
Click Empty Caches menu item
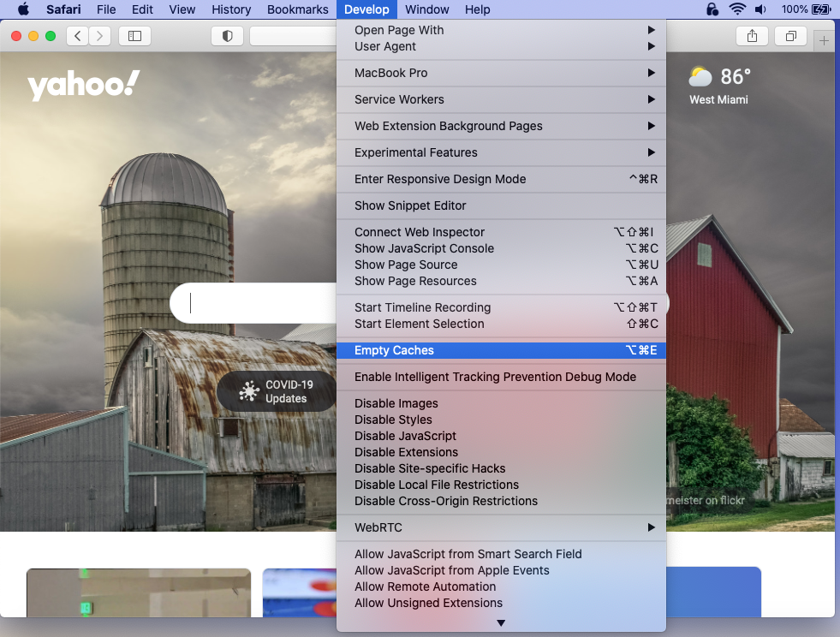pyautogui.click(x=501, y=350)
